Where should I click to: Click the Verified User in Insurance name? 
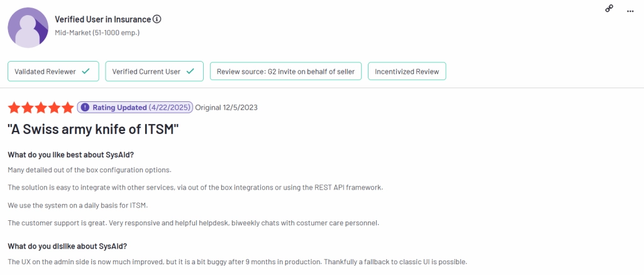click(103, 20)
